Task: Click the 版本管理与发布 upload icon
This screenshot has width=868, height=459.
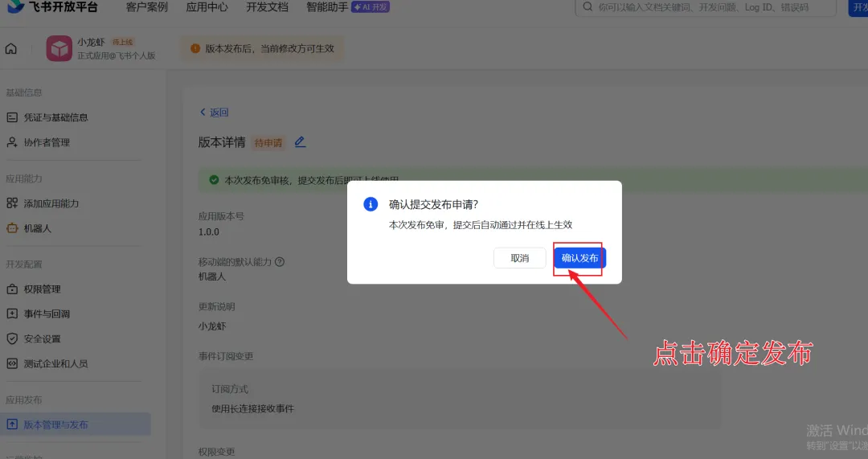Action: pos(12,424)
